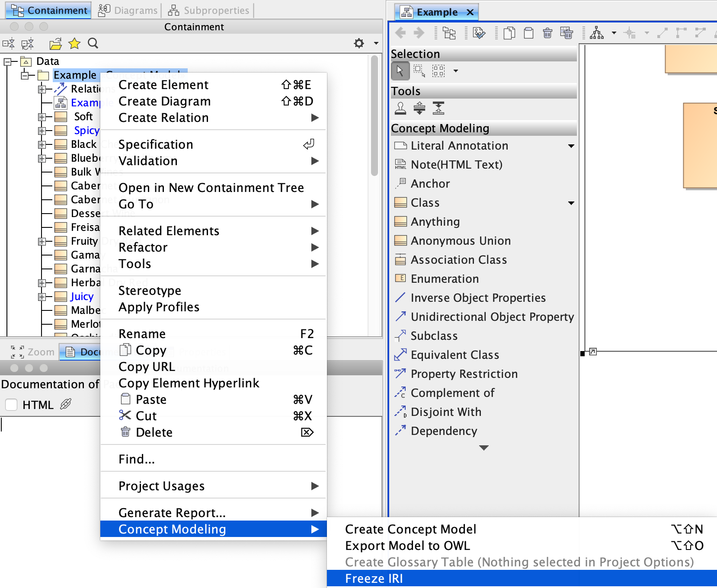The height and width of the screenshot is (588, 717).
Task: Open the Class tool dropdown arrow
Action: [571, 203]
